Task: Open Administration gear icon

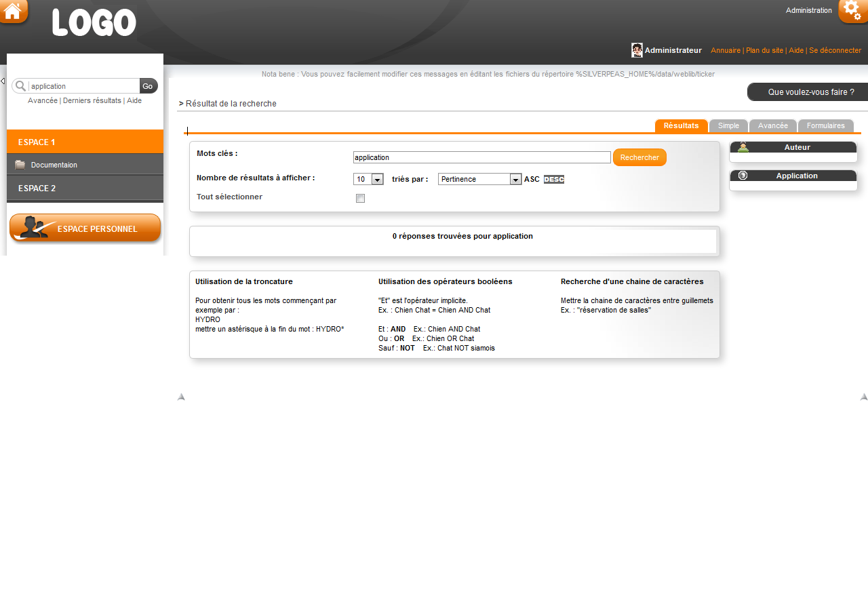Action: pyautogui.click(x=852, y=11)
